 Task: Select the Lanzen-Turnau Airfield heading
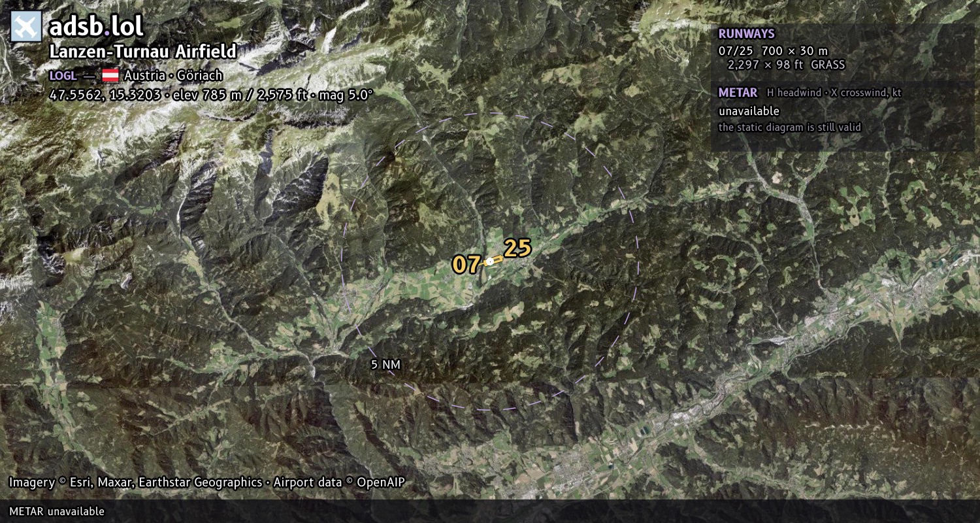click(143, 52)
